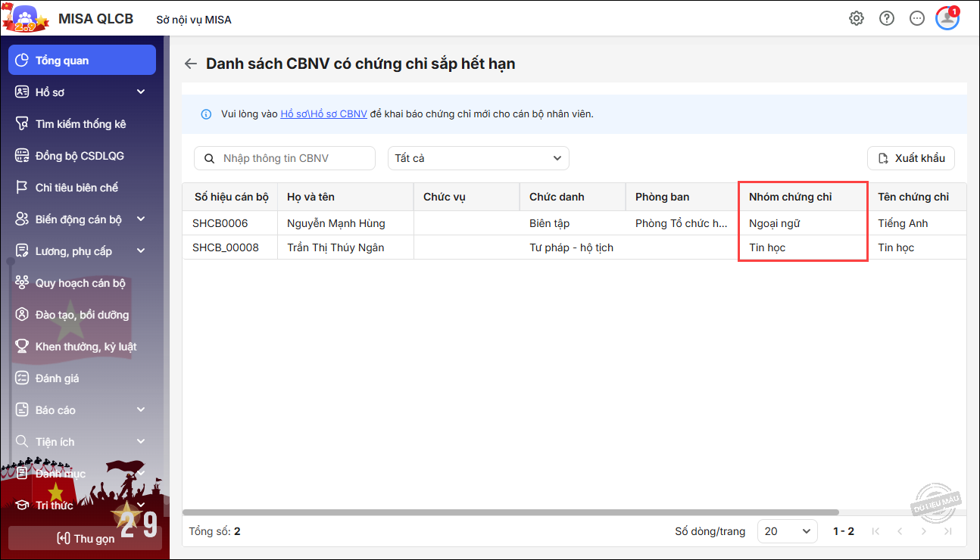This screenshot has width=980, height=560.
Task: Focus the Nhập thông tin CBNV search field
Action: [x=295, y=158]
